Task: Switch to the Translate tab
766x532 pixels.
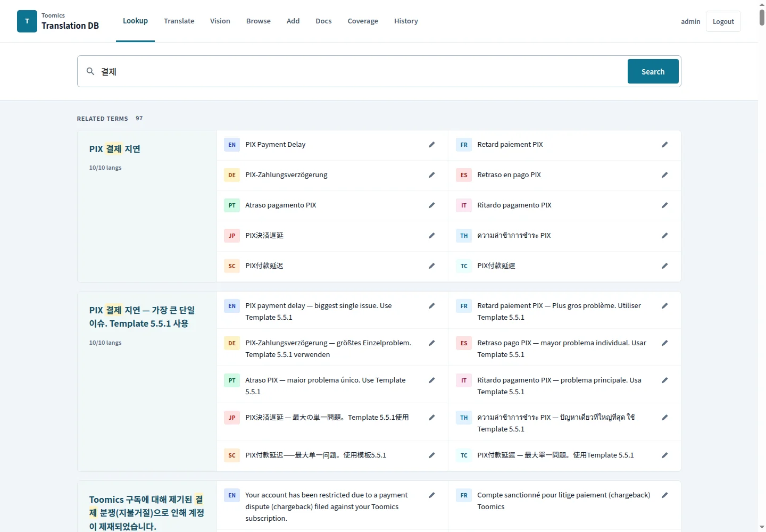Action: [x=179, y=21]
